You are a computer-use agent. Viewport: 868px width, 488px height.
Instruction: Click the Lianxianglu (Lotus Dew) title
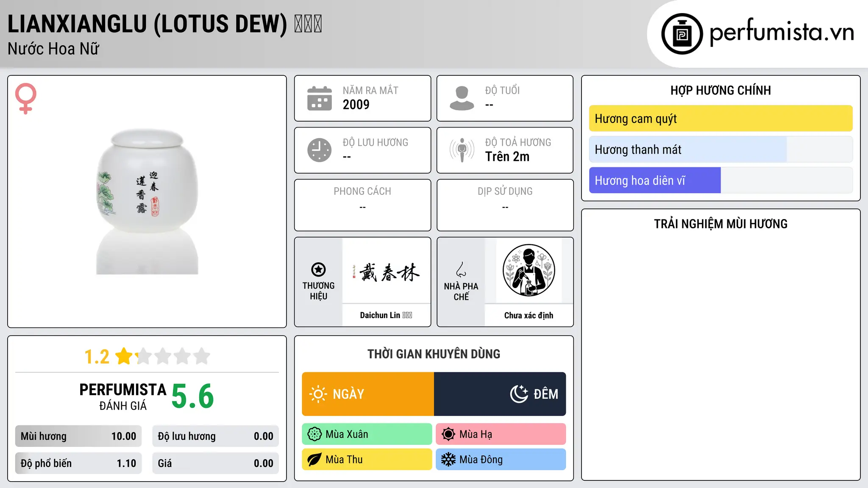coord(165,24)
